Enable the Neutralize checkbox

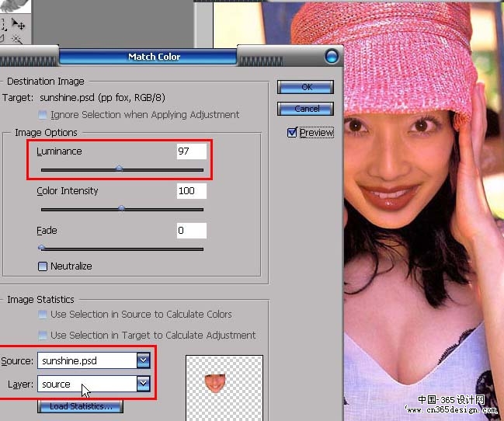coord(43,266)
